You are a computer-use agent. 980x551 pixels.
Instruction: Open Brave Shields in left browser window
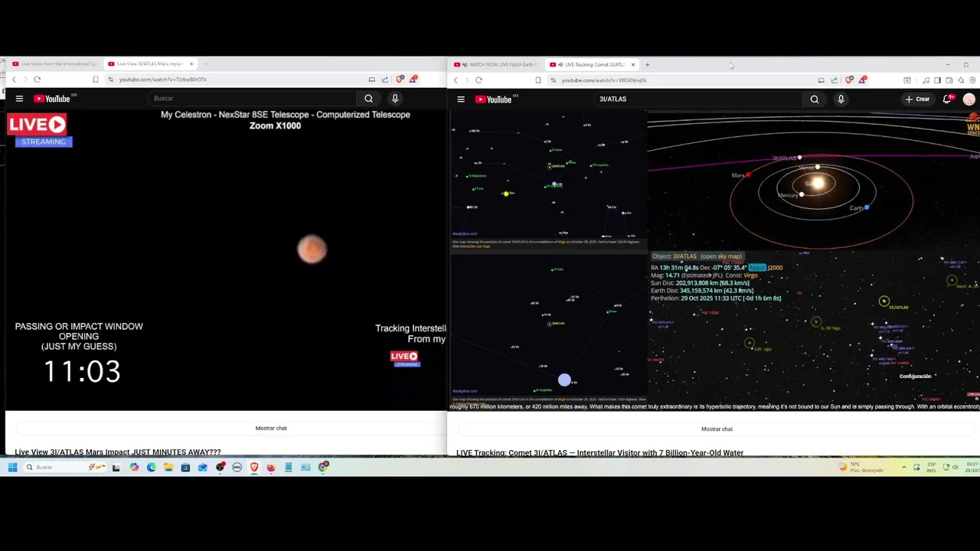(400, 80)
